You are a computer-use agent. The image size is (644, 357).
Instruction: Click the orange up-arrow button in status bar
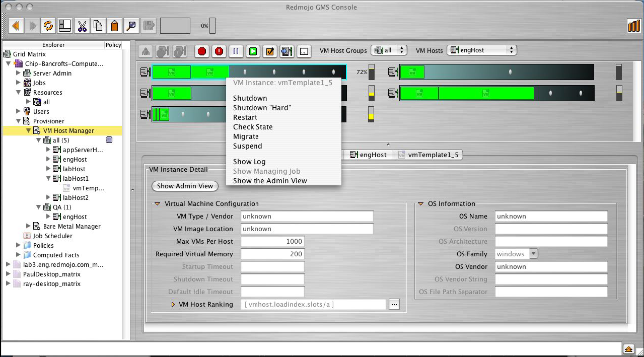pyautogui.click(x=628, y=348)
